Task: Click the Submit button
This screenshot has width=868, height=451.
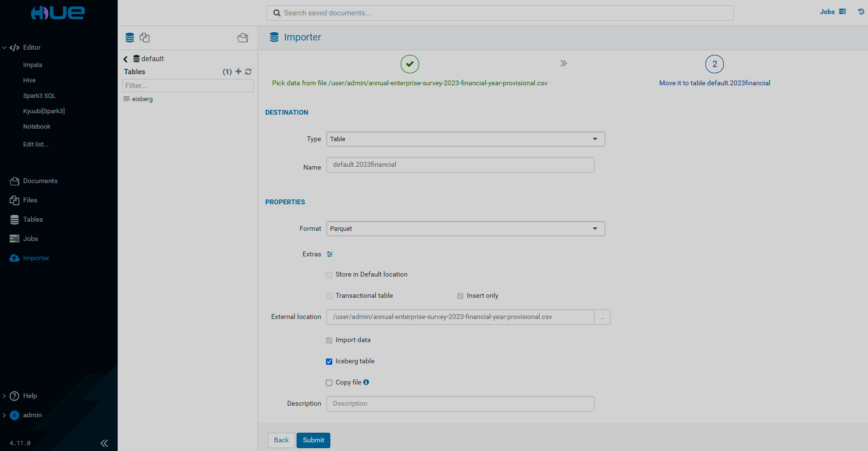Action: (x=313, y=440)
